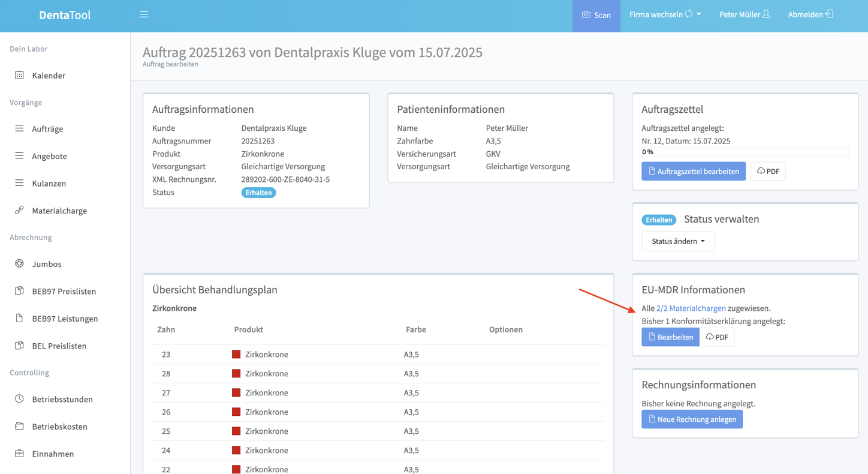Click the red color swatch for tooth 23
The width and height of the screenshot is (868, 474).
[236, 355]
